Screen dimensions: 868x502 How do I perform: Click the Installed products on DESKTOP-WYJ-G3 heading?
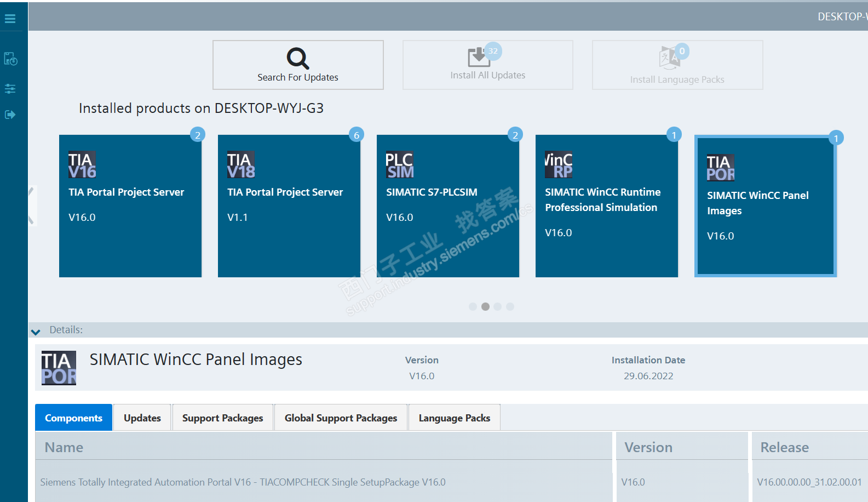[201, 109]
